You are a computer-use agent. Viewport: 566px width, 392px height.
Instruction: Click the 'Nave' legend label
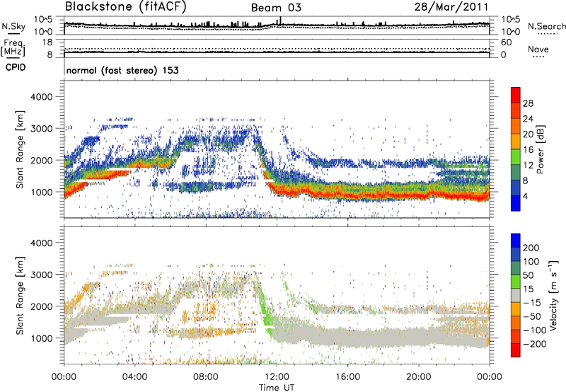click(538, 50)
